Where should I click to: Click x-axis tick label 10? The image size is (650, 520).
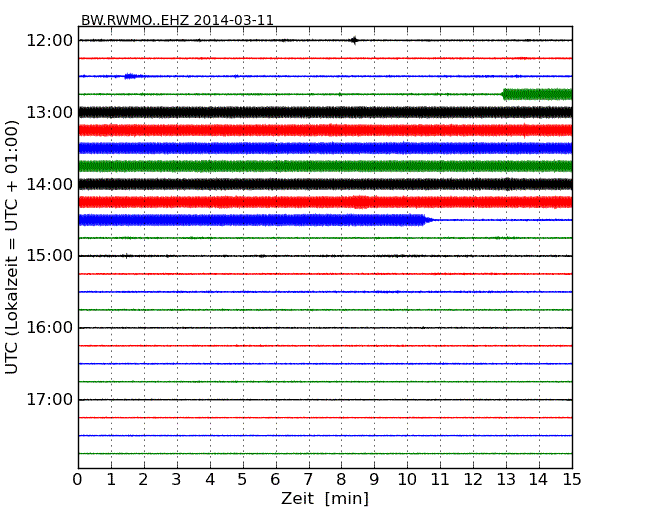407,480
